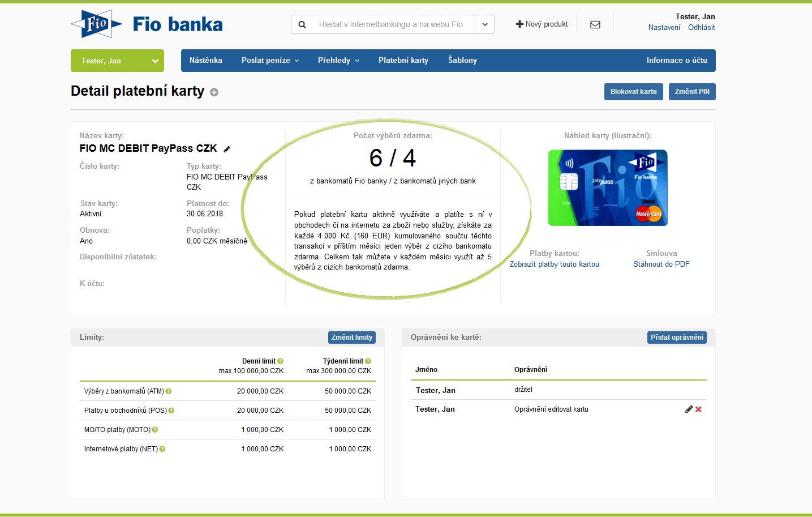Open Šablony menu item
The height and width of the screenshot is (517, 812).
[x=462, y=61]
